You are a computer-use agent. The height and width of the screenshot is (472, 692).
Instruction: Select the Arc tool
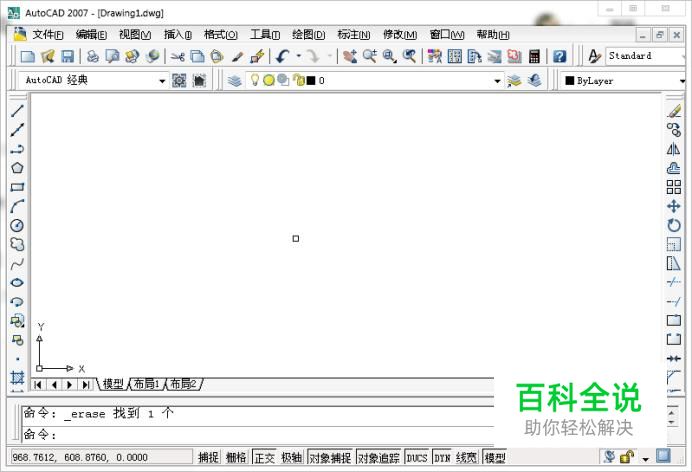click(x=17, y=206)
